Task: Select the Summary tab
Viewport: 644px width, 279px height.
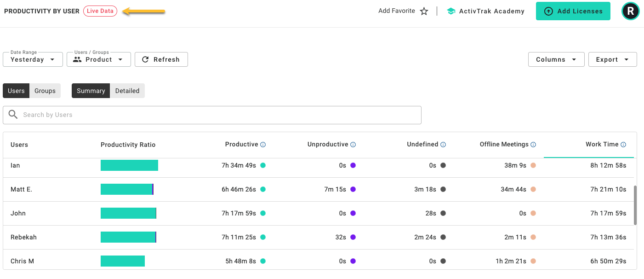Action: coord(91,91)
